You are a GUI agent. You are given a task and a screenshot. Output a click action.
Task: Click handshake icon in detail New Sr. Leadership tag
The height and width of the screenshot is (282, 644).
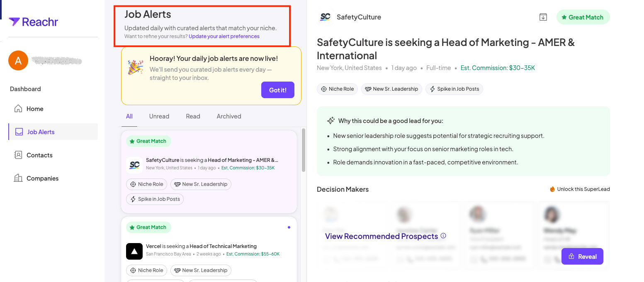[368, 89]
